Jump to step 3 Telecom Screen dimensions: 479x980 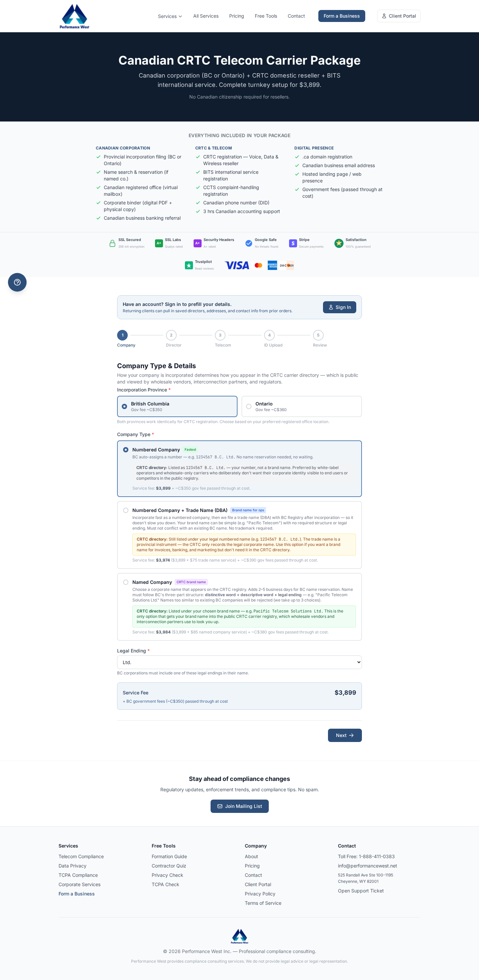coord(220,335)
